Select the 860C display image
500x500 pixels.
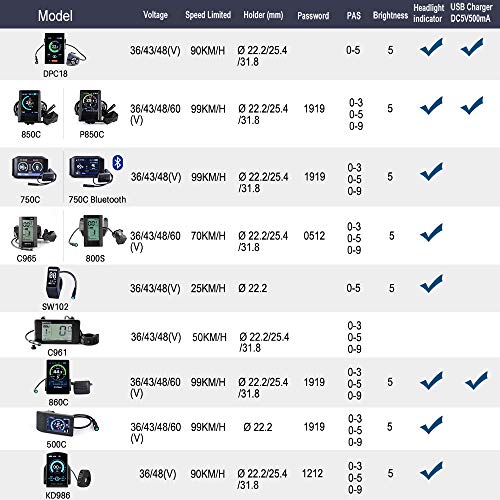pos(63,377)
